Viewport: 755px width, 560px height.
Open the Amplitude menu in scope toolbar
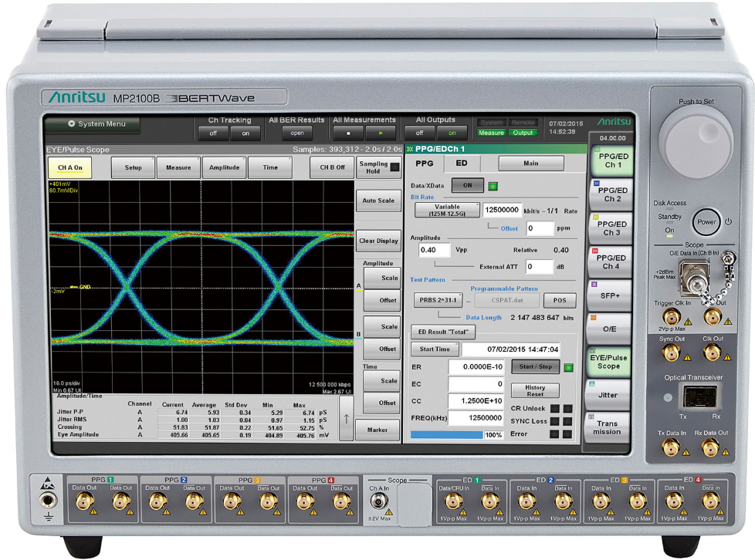224,167
